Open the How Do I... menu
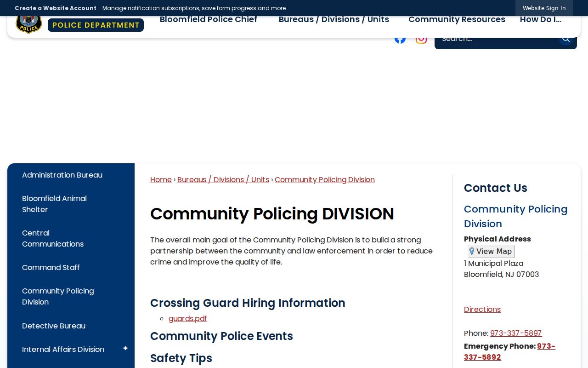Image resolution: width=588 pixels, height=368 pixels. coord(541,19)
